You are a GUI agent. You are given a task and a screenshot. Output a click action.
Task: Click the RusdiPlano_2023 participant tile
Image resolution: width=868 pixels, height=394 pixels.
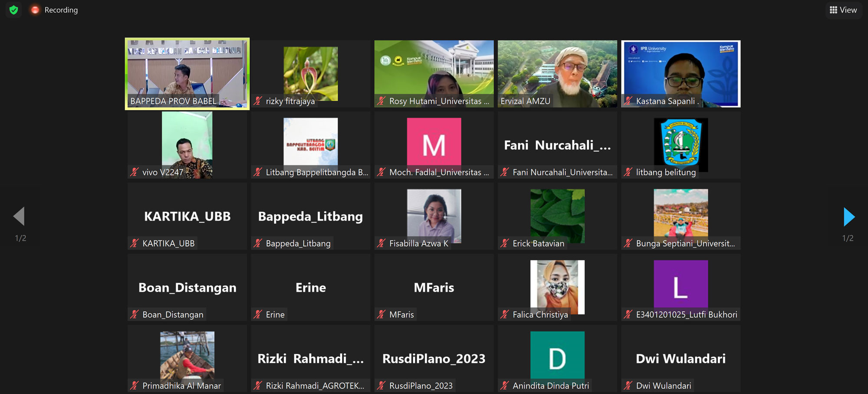pos(434,358)
